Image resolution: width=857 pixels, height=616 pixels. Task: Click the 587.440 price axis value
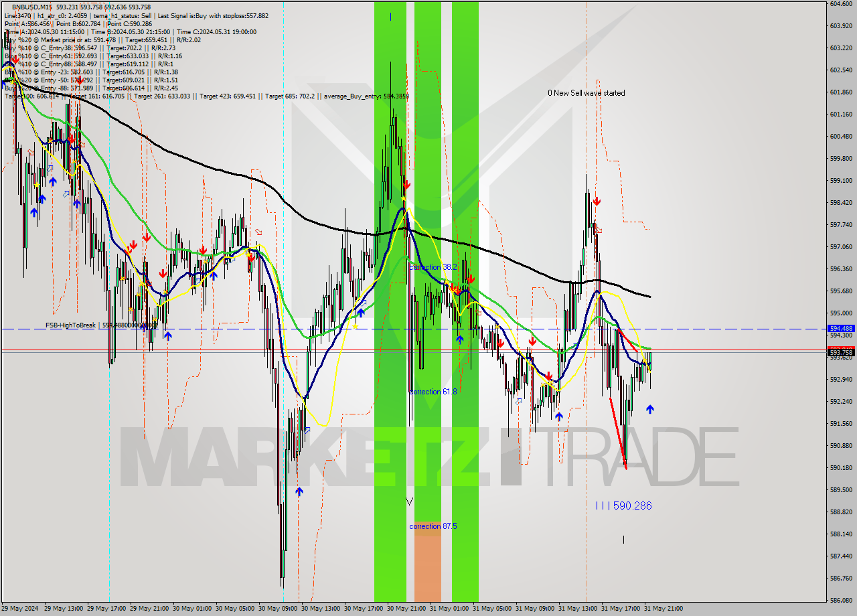[840, 556]
